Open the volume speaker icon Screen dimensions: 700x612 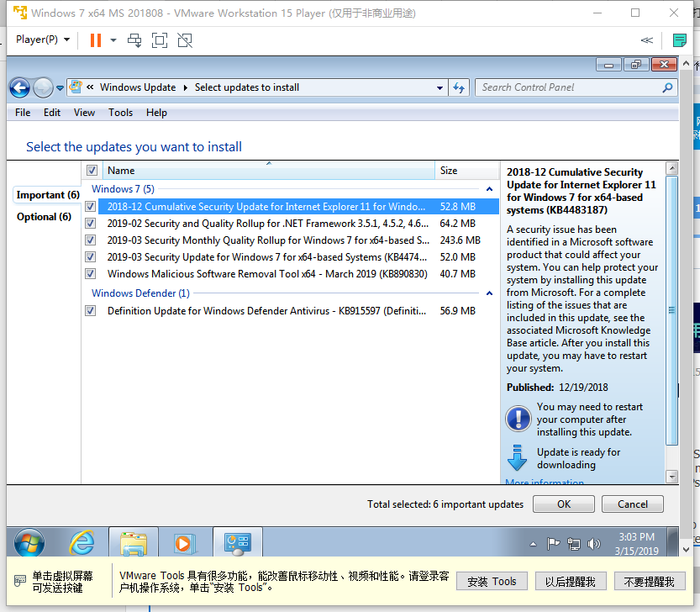(594, 544)
